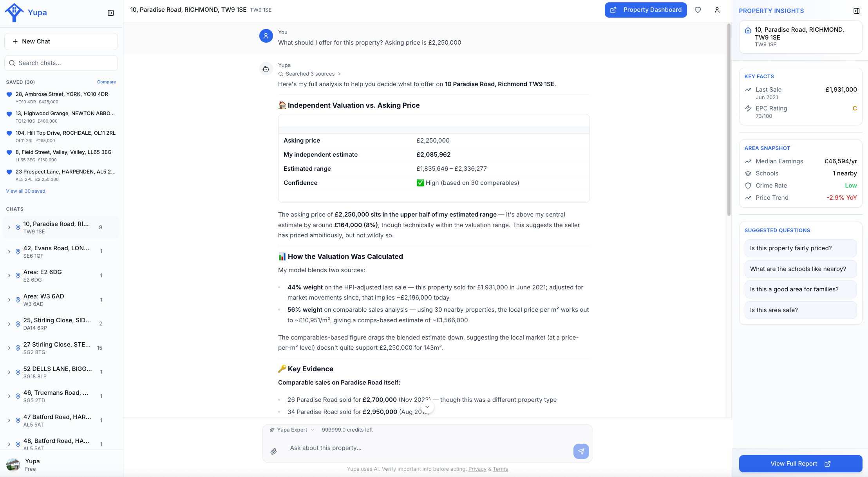Click the Yupa profile picture at bottom left
868x477 pixels.
point(13,464)
